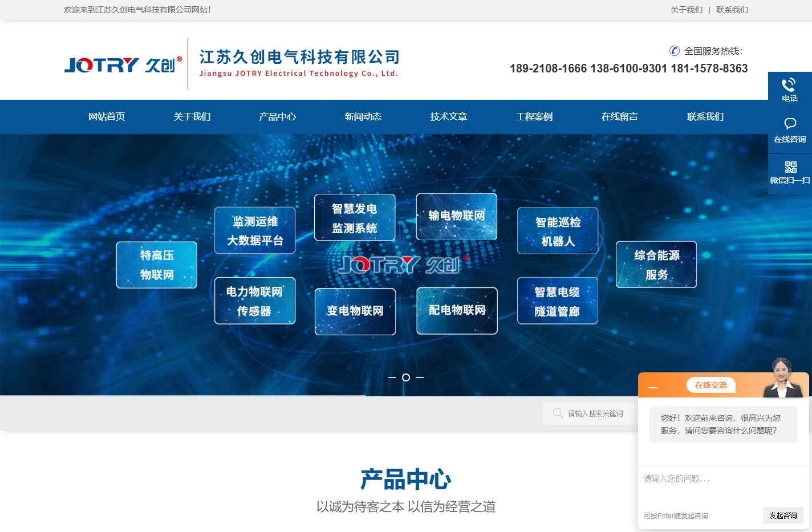812x532 pixels.
Task: Open 工程案例 navigation item
Action: click(x=534, y=117)
